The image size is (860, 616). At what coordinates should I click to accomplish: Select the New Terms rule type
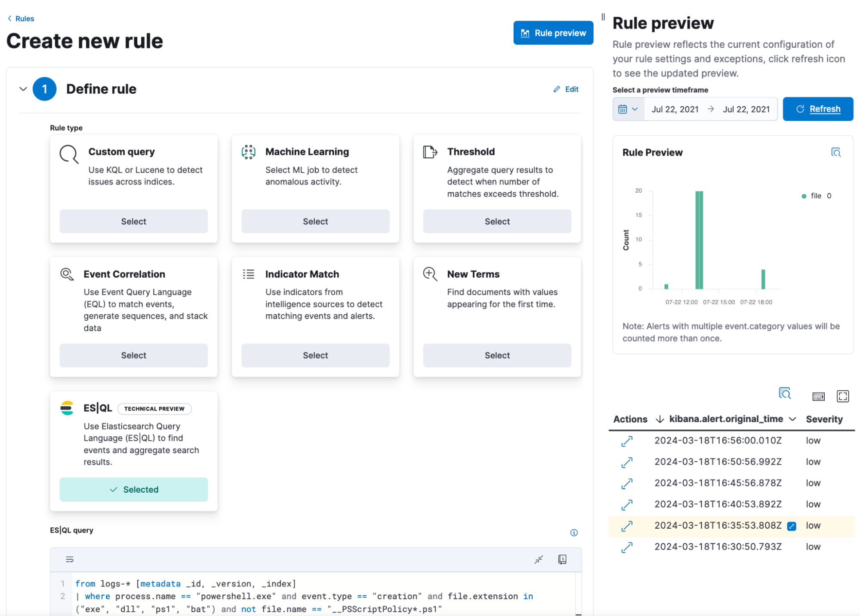tap(496, 356)
